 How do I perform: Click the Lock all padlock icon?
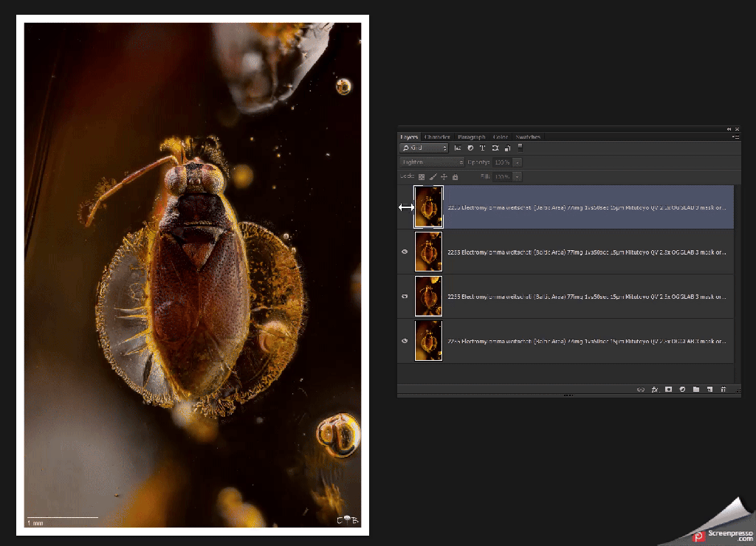(x=455, y=177)
